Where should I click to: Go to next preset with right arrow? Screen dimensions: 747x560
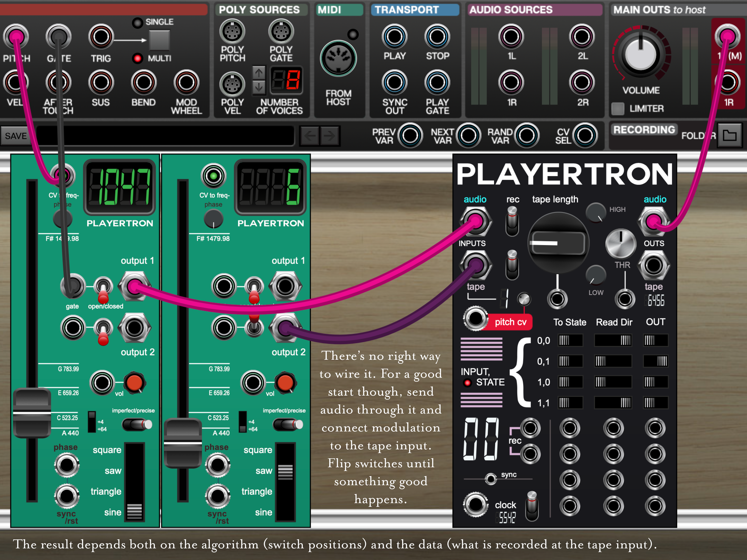[329, 136]
